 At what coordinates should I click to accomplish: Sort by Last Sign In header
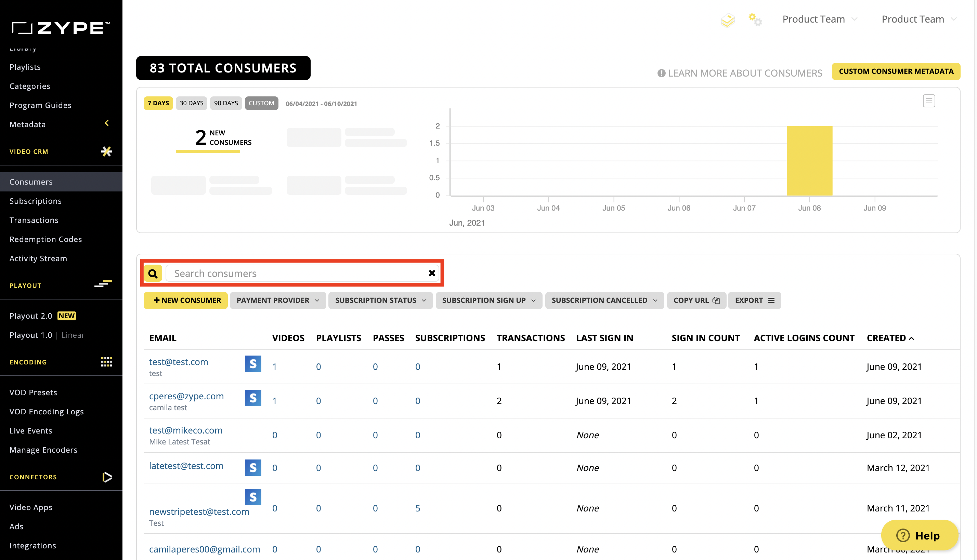[604, 338]
